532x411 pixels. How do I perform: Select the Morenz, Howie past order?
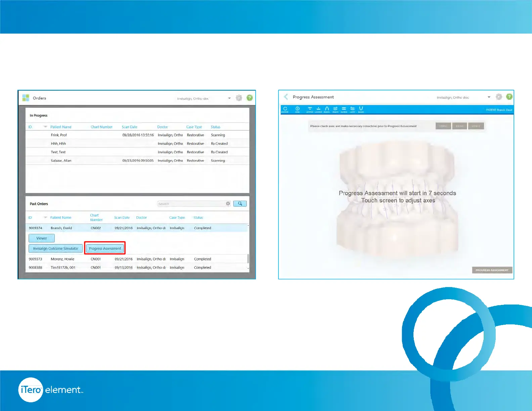tap(137, 259)
